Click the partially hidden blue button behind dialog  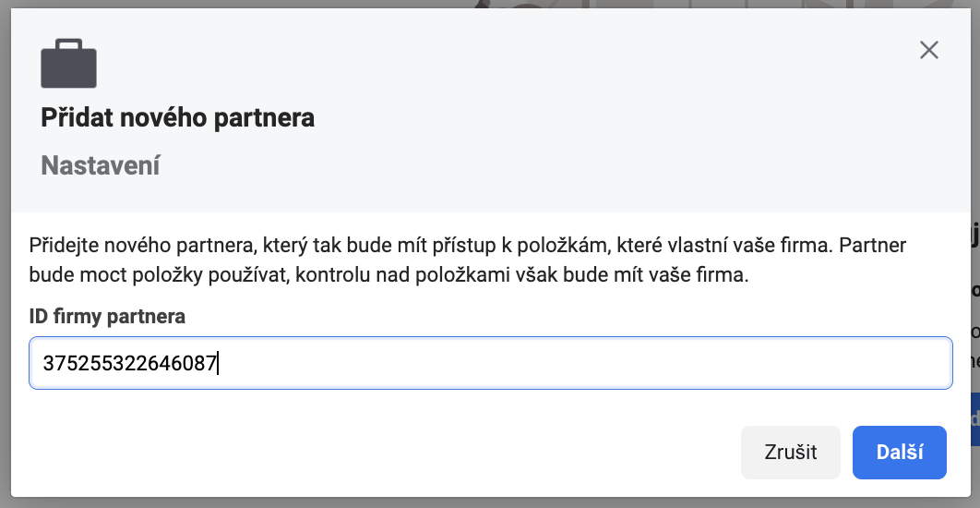[974, 418]
